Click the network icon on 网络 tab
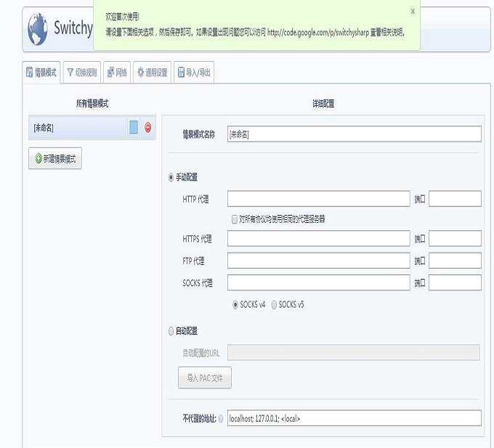Viewport: 494px width, 448px height. point(110,72)
